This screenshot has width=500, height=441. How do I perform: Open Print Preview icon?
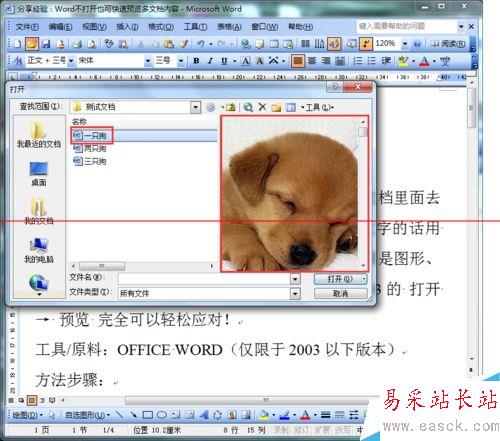92,44
